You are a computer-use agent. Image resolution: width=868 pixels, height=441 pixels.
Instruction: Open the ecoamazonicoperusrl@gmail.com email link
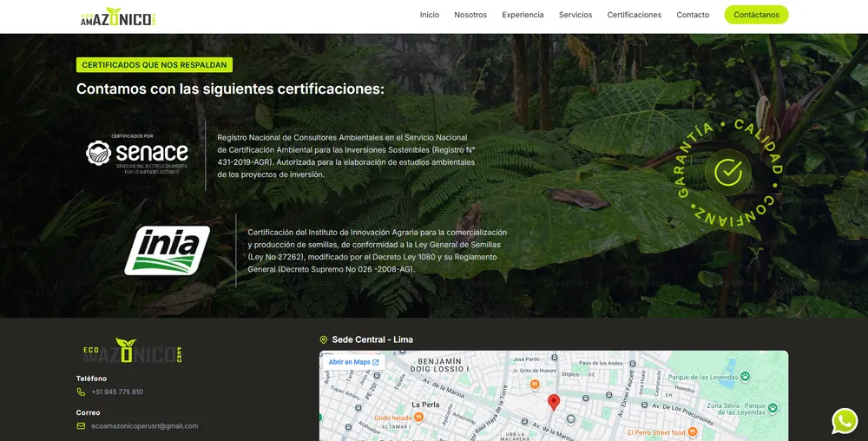(x=144, y=426)
